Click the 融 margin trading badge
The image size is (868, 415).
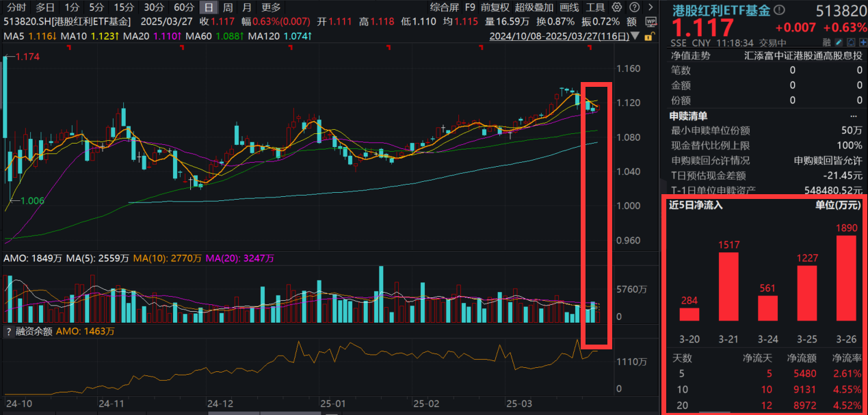click(826, 42)
